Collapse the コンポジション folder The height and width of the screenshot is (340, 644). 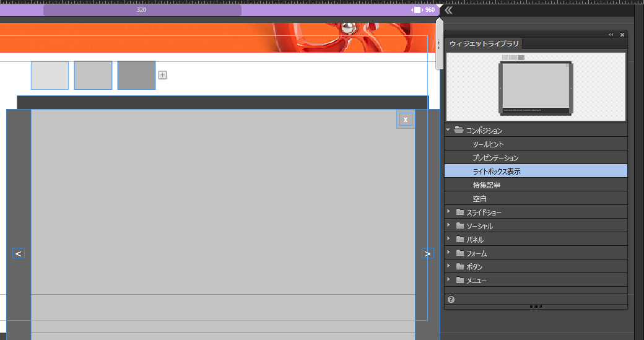tap(448, 130)
